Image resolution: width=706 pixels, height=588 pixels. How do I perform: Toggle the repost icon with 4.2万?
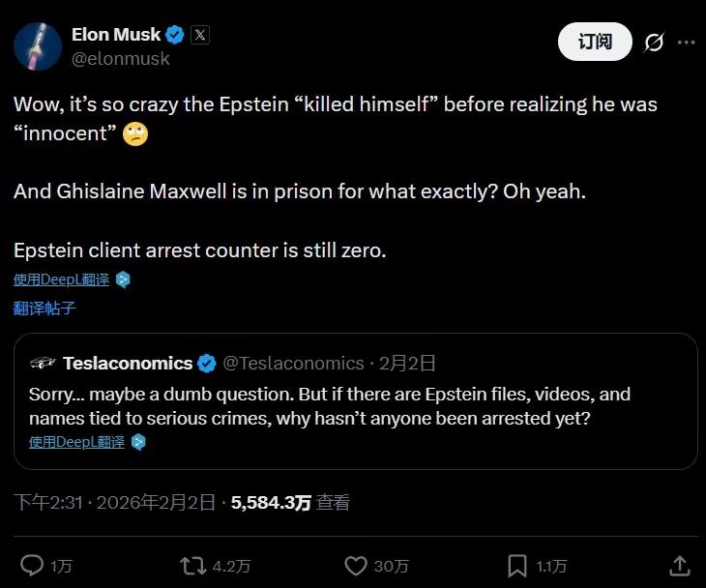(x=194, y=565)
